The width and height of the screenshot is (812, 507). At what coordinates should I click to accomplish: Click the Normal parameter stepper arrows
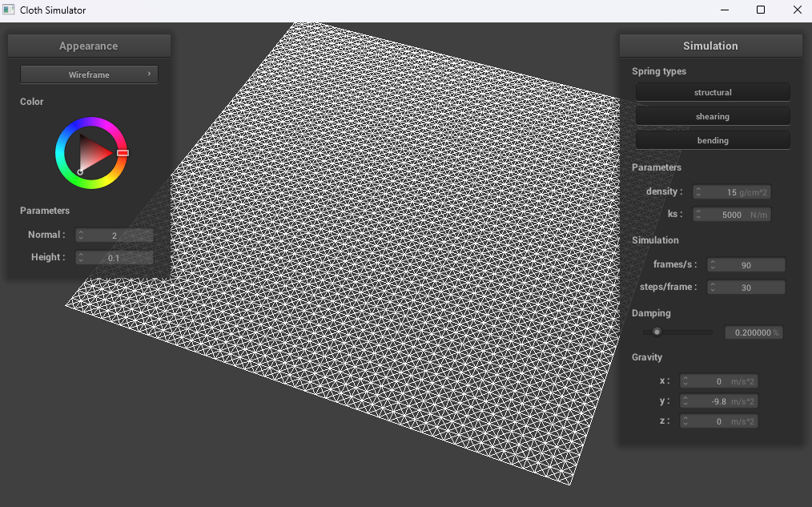81,235
